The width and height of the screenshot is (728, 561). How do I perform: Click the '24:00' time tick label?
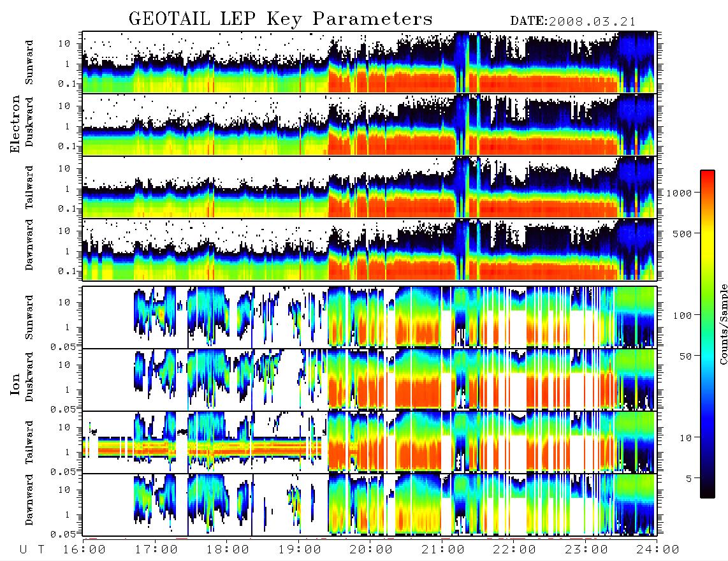658,550
